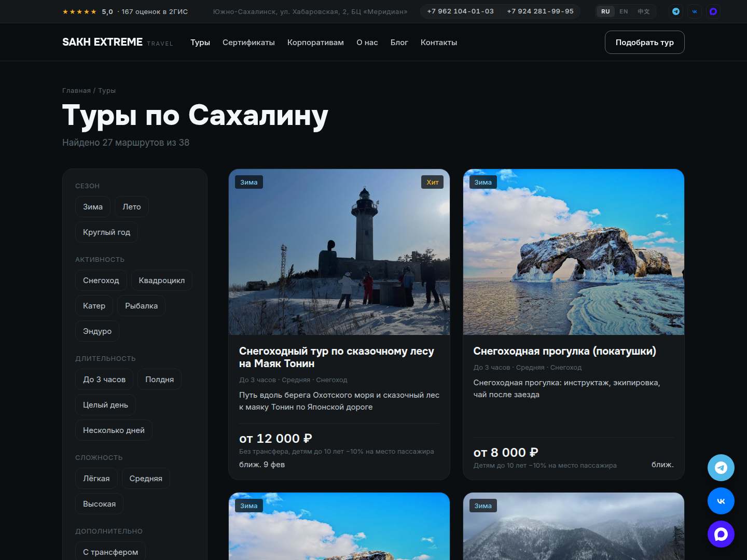Toggle the Эндуро activity chip

(97, 331)
